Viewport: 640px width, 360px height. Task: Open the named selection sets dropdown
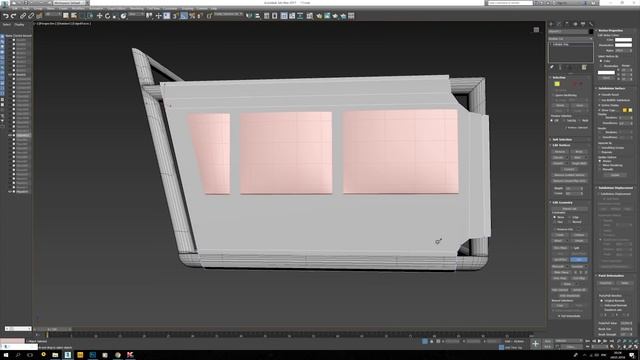(x=228, y=15)
